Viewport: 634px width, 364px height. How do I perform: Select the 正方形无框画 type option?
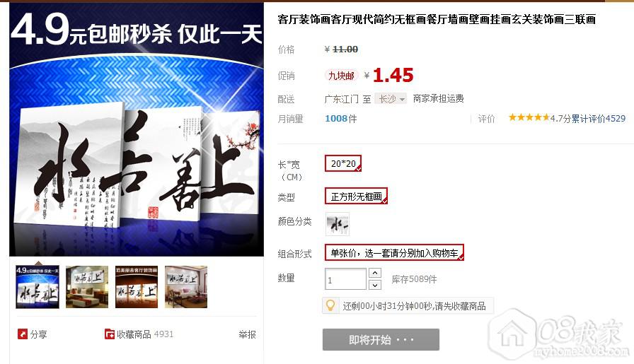tap(356, 196)
